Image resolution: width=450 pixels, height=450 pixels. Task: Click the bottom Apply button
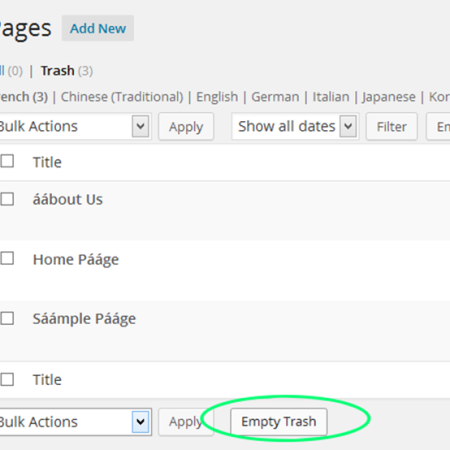pos(186,422)
